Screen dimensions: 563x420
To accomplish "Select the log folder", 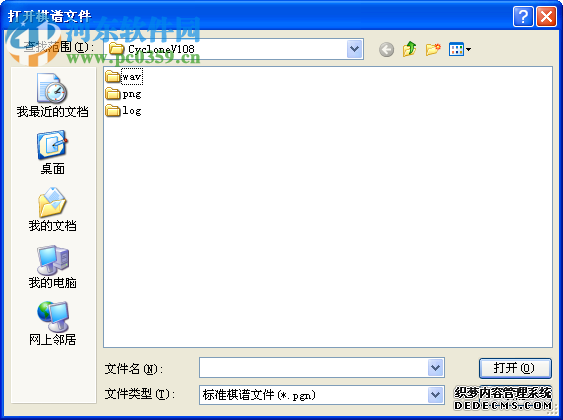I will tap(124, 111).
